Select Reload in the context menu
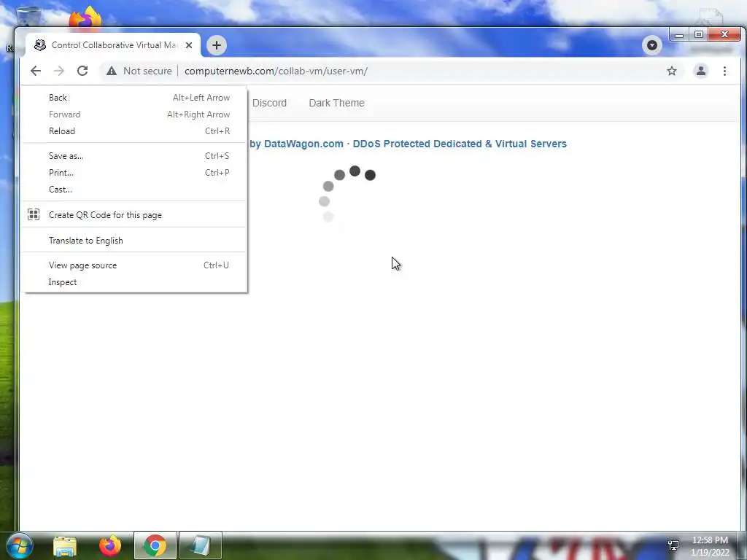This screenshot has width=747, height=560. click(x=134, y=131)
